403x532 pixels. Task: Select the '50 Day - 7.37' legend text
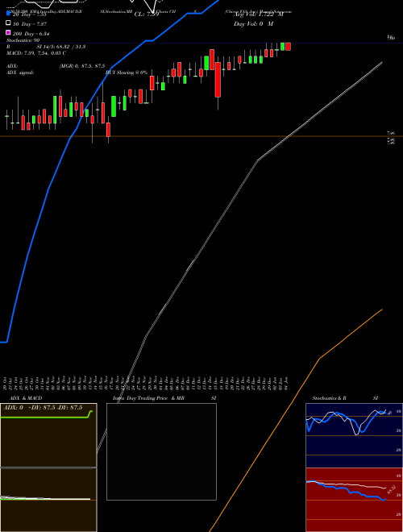click(x=30, y=23)
